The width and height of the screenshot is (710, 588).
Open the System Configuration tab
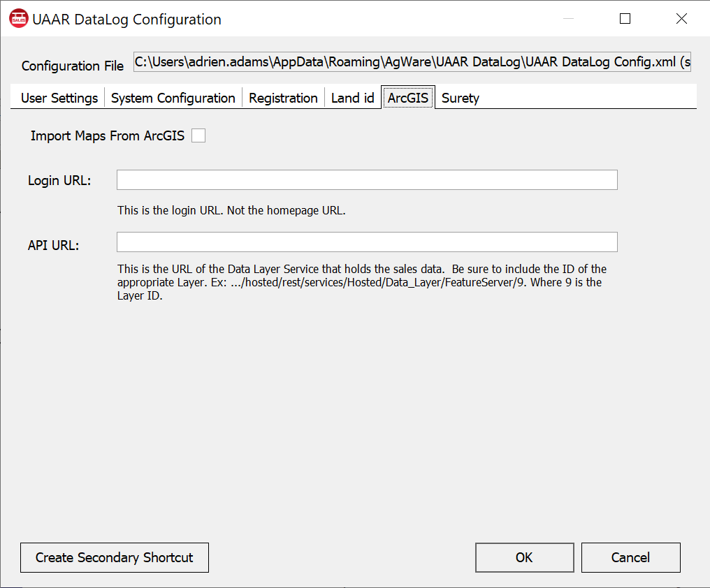(x=173, y=98)
